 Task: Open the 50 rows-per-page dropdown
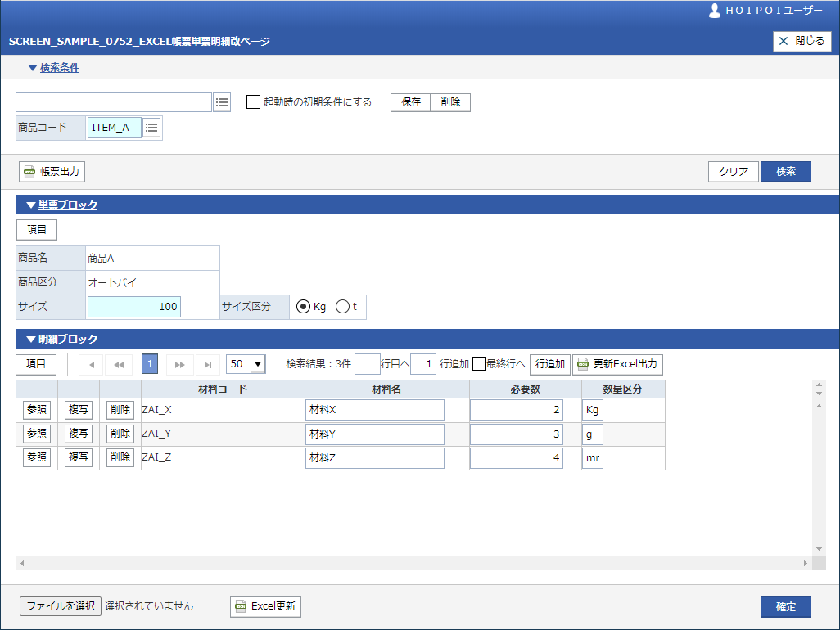point(258,364)
